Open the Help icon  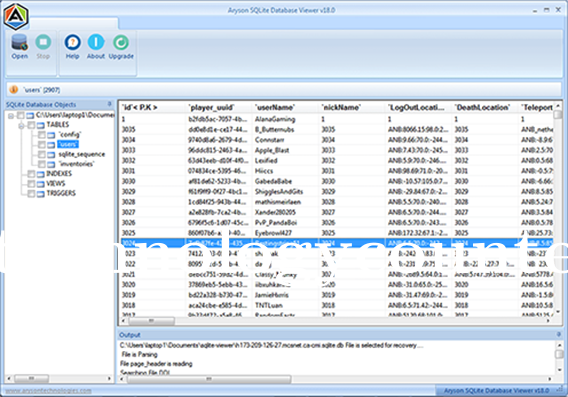pos(72,42)
